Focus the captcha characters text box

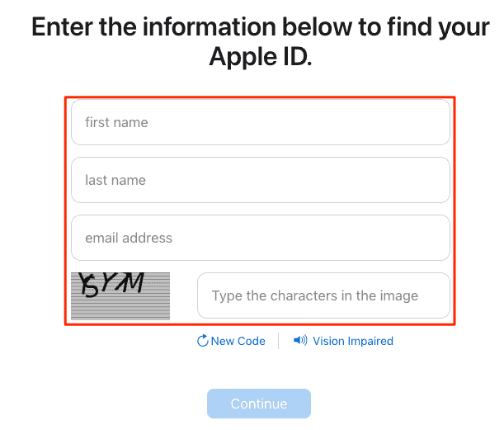tap(323, 295)
